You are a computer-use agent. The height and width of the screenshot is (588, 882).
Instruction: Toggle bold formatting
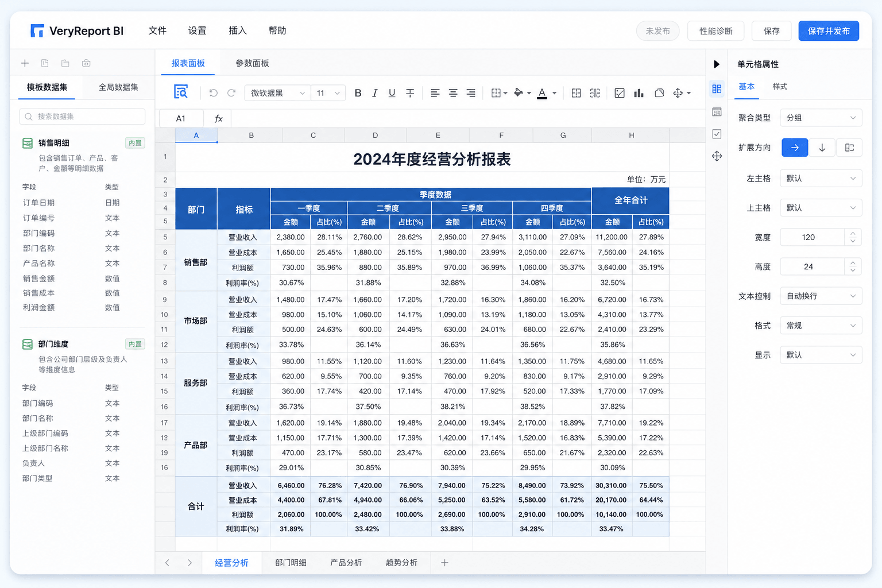[x=358, y=92]
